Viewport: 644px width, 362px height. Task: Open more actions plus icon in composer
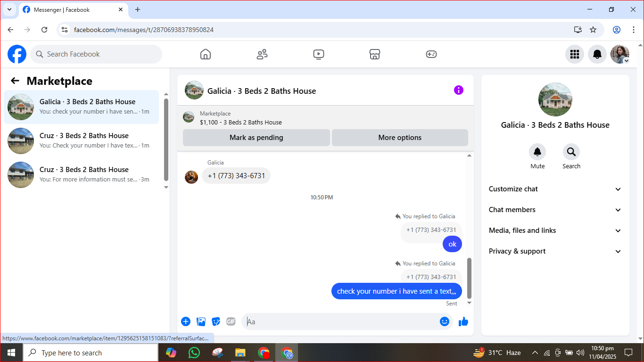pos(186,321)
